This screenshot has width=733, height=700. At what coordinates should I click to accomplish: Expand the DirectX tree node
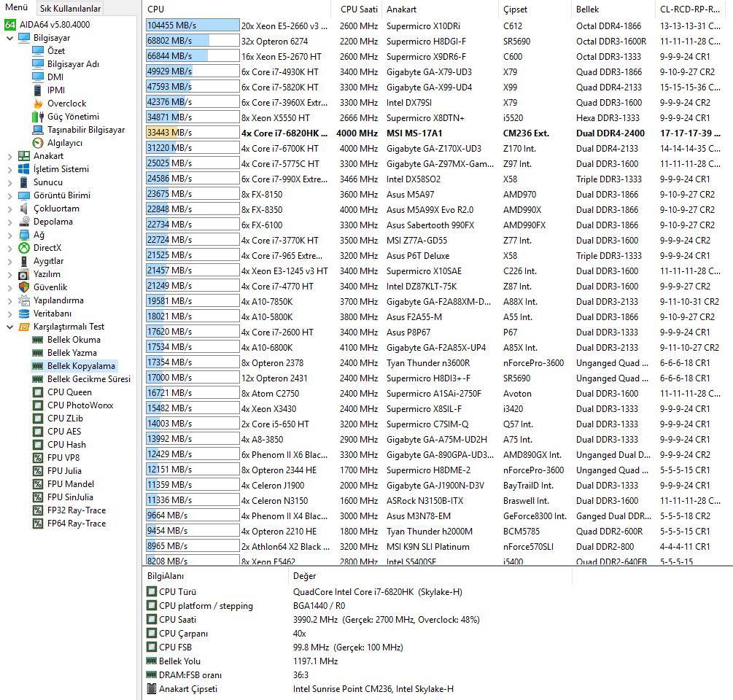9,248
